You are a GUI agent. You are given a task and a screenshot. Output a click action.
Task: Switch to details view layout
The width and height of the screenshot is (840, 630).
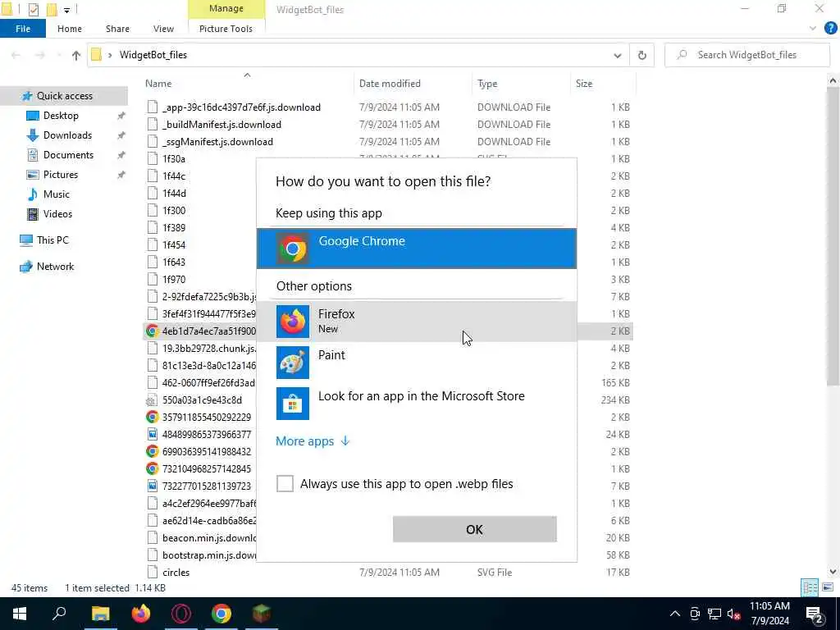[x=810, y=587]
